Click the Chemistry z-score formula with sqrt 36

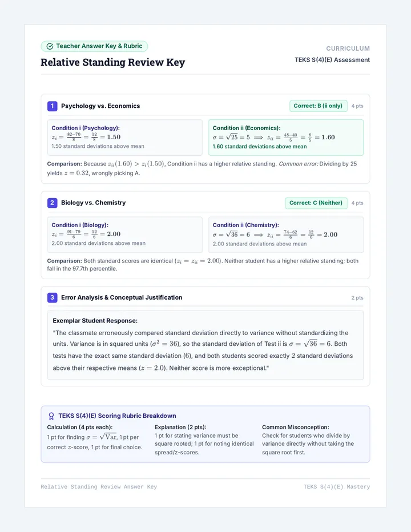tap(275, 234)
